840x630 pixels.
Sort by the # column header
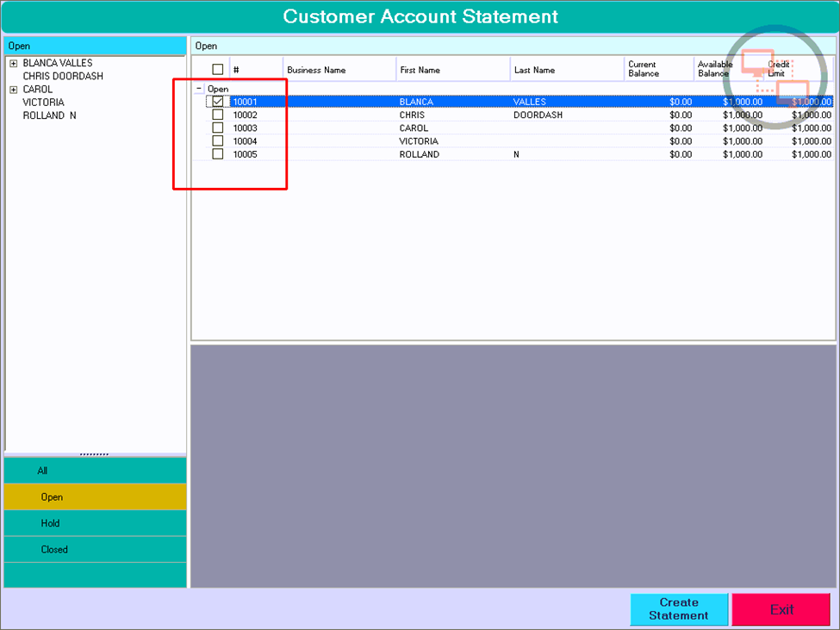256,69
